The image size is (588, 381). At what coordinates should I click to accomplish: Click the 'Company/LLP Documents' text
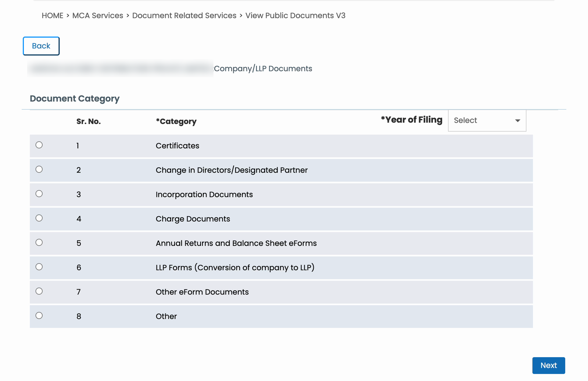point(263,69)
